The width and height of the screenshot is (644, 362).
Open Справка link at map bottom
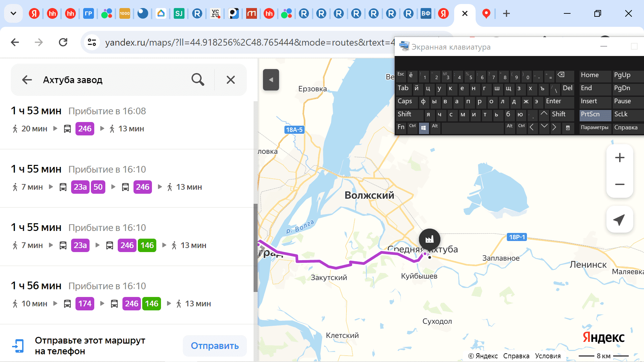coord(516,356)
